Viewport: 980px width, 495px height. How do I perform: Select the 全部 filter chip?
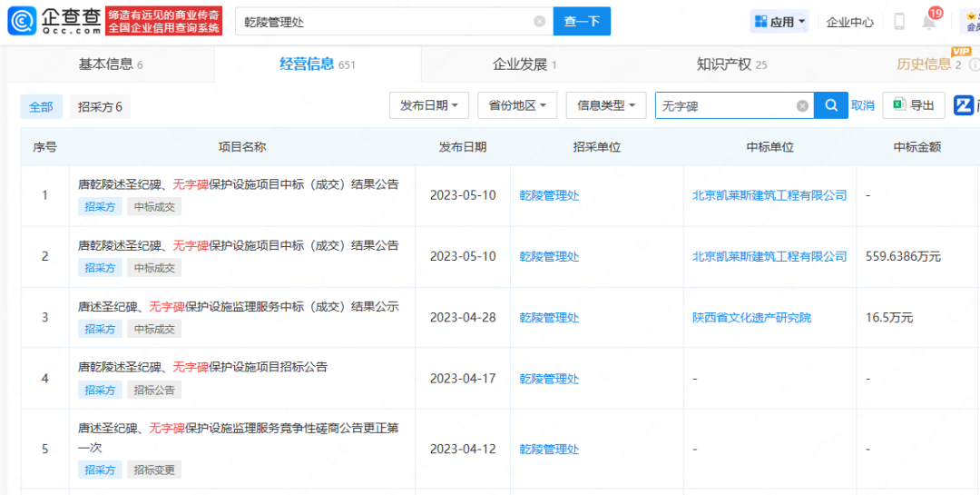(x=42, y=107)
